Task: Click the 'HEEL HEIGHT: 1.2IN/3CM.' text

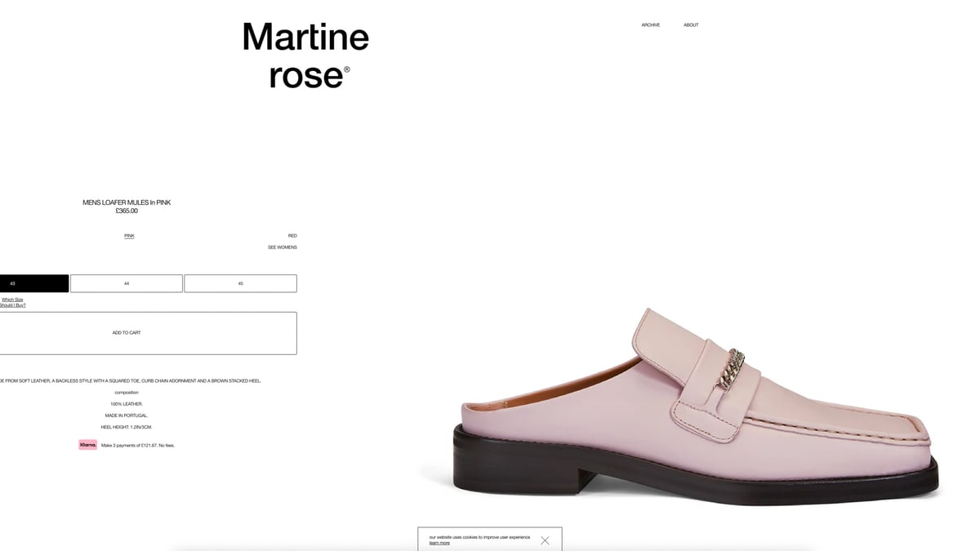Action: [x=127, y=427]
